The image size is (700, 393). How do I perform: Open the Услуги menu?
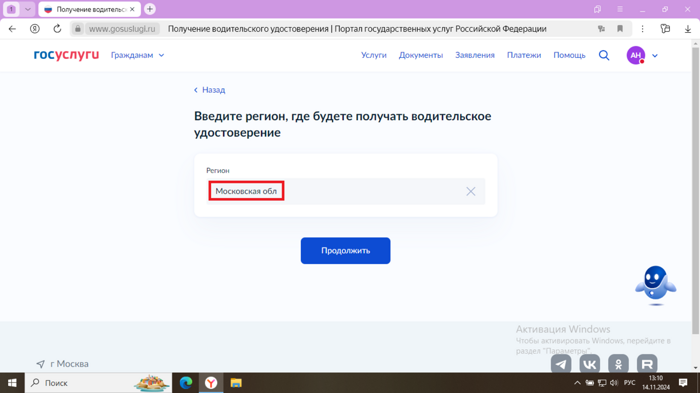pos(374,55)
